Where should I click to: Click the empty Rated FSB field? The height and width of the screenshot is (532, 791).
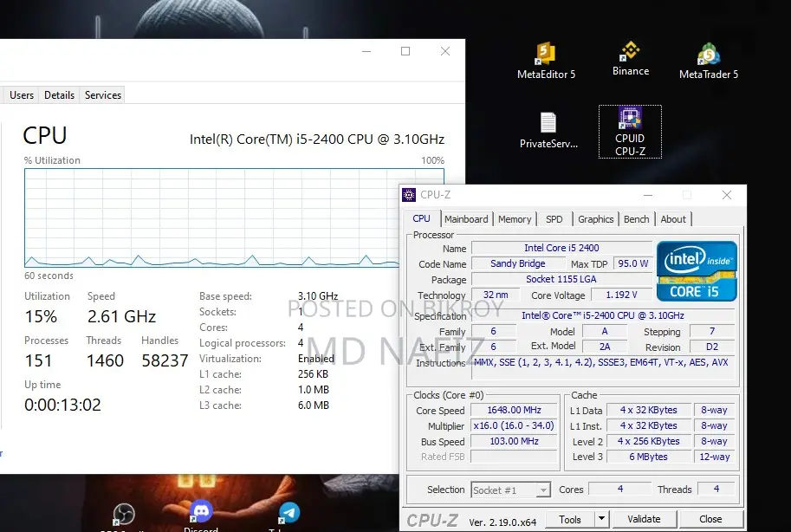514,457
